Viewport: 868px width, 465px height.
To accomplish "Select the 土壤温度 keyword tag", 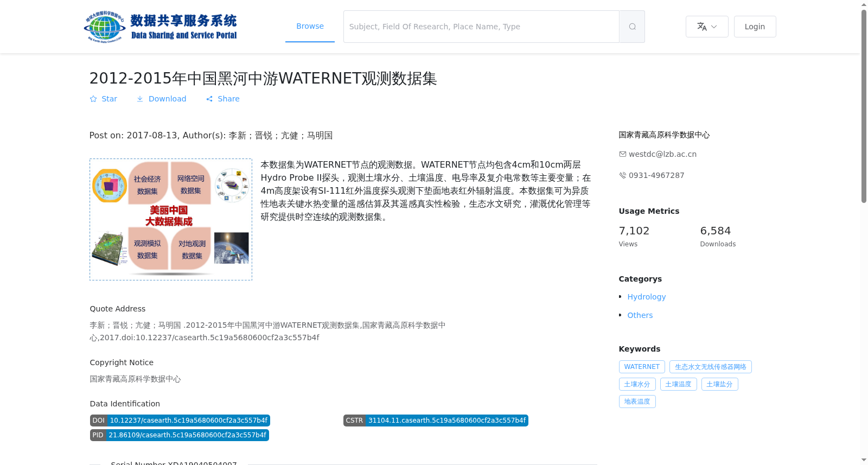I will pyautogui.click(x=679, y=384).
